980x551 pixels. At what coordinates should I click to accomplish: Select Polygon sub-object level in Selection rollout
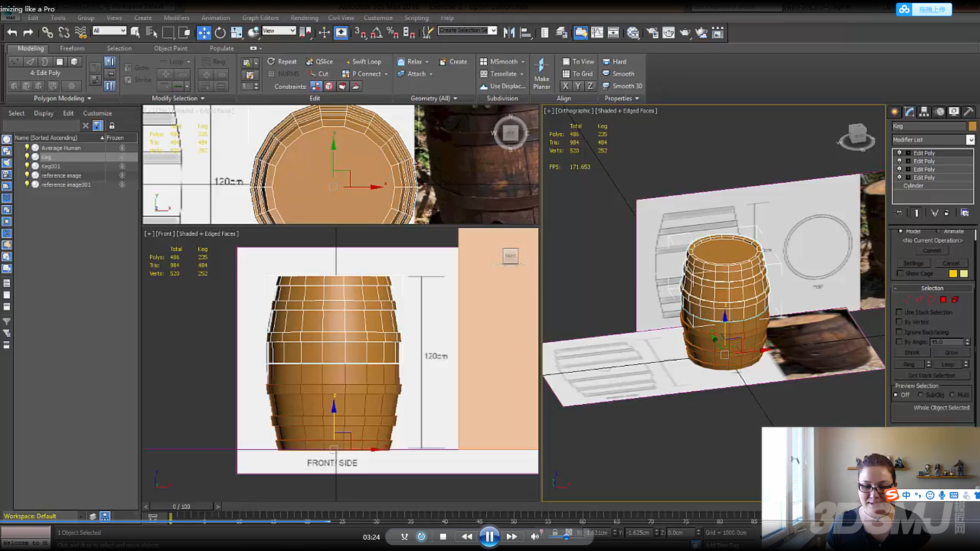943,300
